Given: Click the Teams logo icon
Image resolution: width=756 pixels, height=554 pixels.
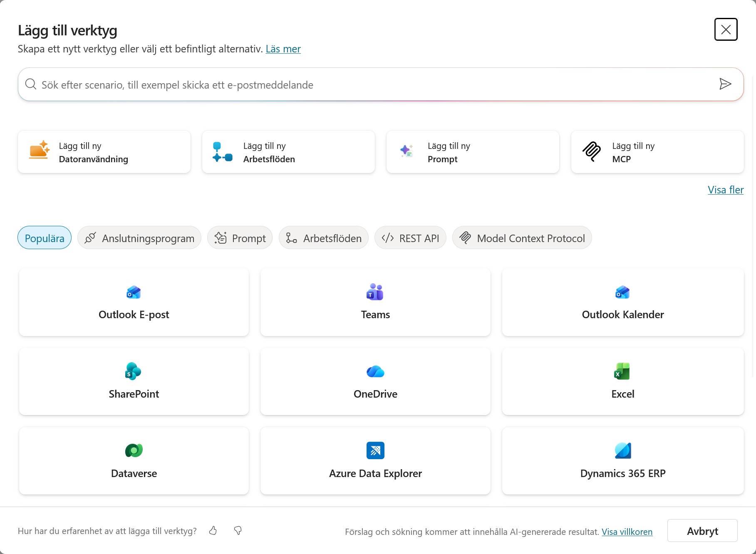Looking at the screenshot, I should point(375,292).
